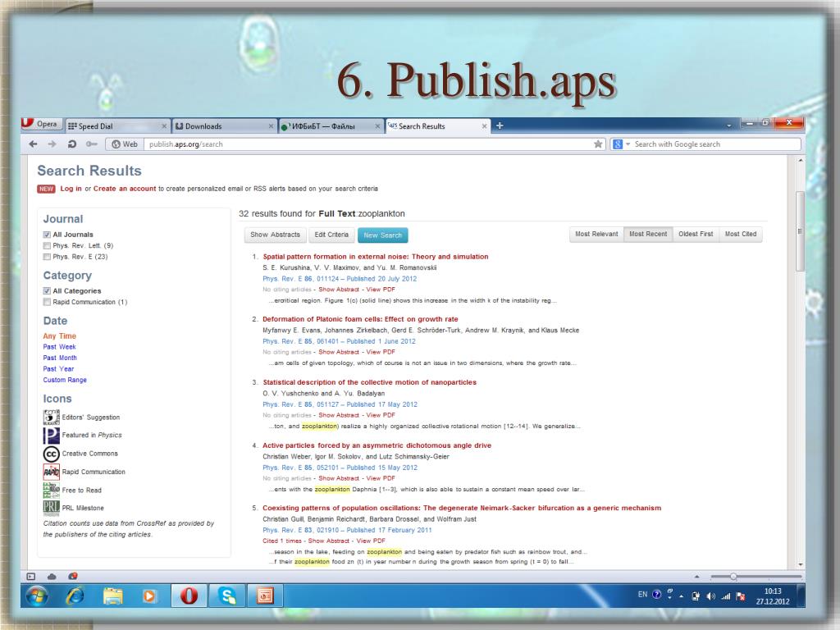
Task: Toggle the Opera panels button in status bar
Action: pos(31,577)
